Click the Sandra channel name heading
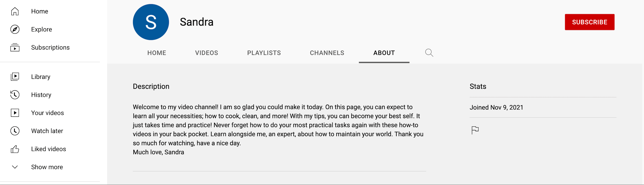The image size is (644, 185). [x=197, y=22]
